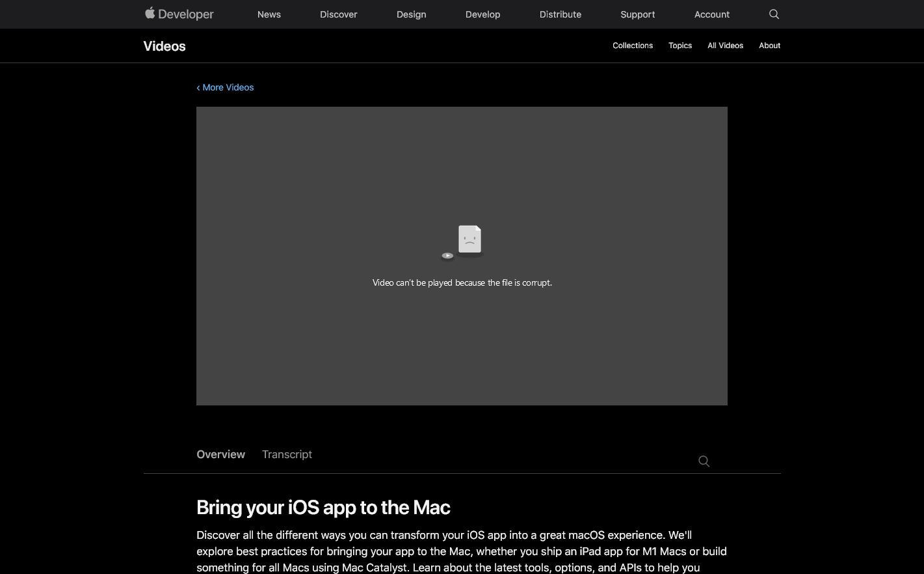Click the Apple Developer logo

pos(179,14)
